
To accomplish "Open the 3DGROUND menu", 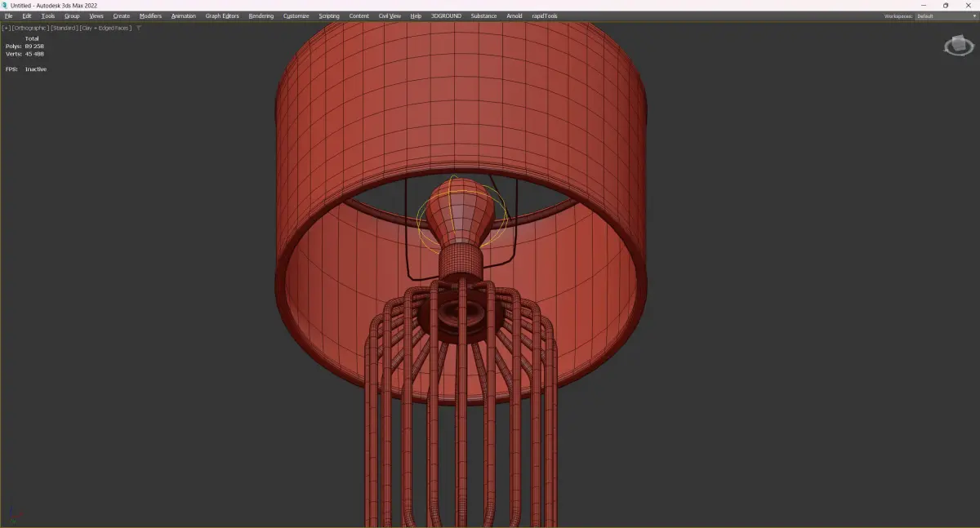I will pyautogui.click(x=447, y=16).
